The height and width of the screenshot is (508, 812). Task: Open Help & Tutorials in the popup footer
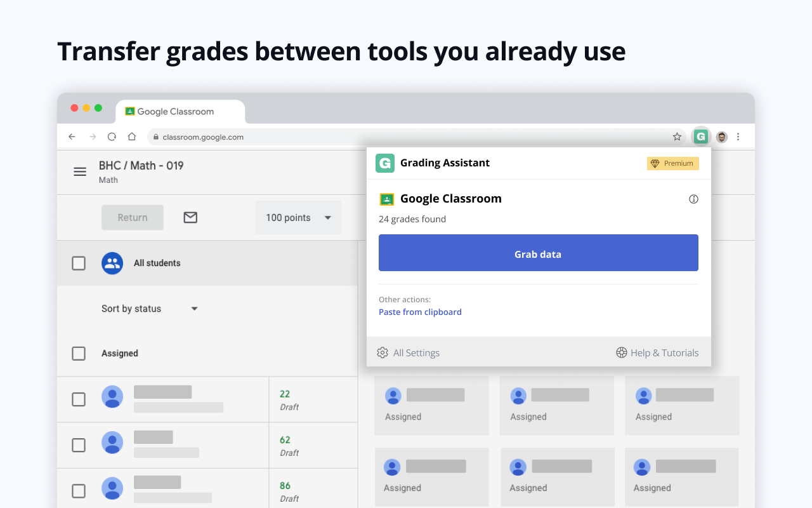tap(657, 352)
